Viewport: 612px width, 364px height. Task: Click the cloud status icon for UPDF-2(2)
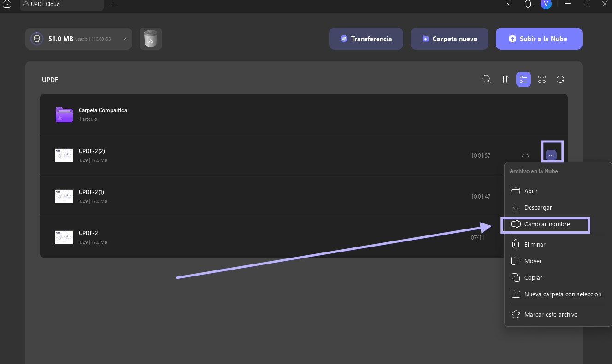pos(525,156)
